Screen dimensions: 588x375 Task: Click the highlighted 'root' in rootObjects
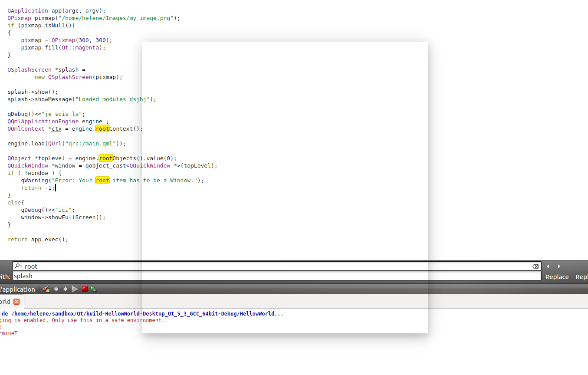[x=106, y=158]
